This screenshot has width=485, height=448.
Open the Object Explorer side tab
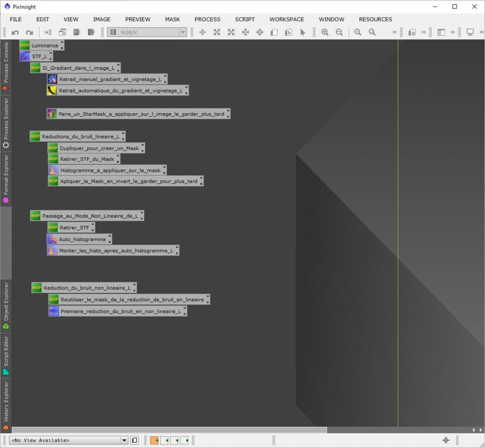click(x=6, y=306)
